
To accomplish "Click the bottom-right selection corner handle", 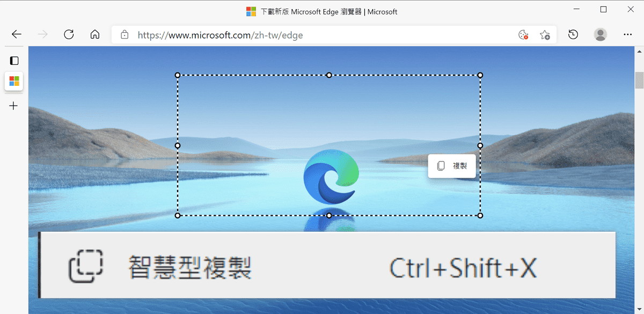I will pos(479,215).
